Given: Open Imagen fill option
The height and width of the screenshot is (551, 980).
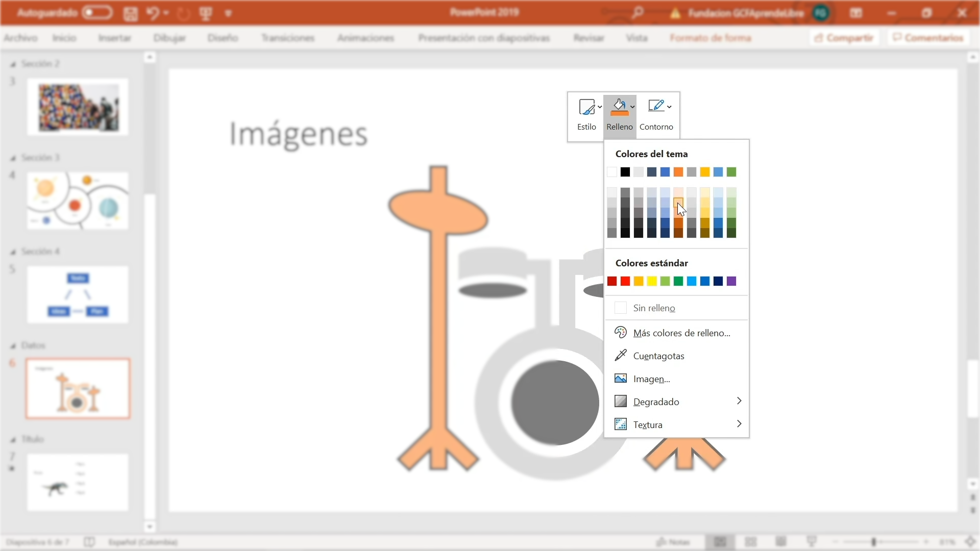Looking at the screenshot, I should coord(651,378).
